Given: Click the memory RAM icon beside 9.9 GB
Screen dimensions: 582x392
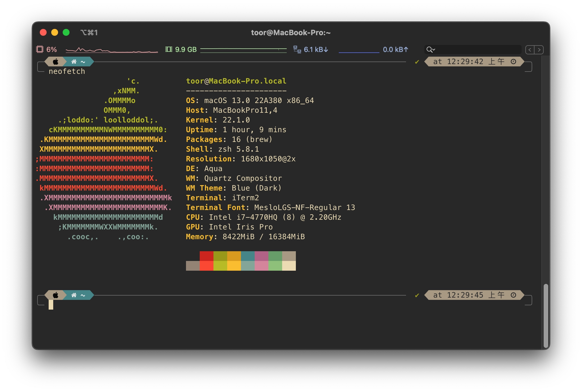Looking at the screenshot, I should [x=169, y=49].
